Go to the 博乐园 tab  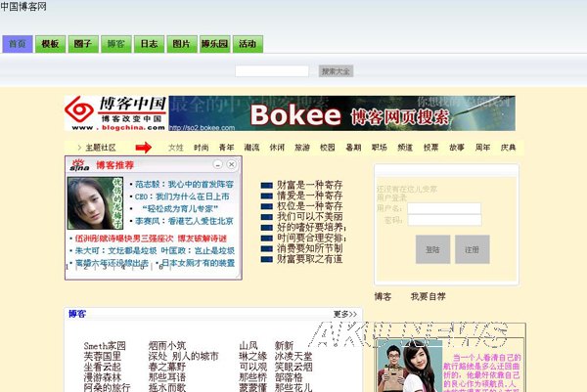(x=214, y=45)
